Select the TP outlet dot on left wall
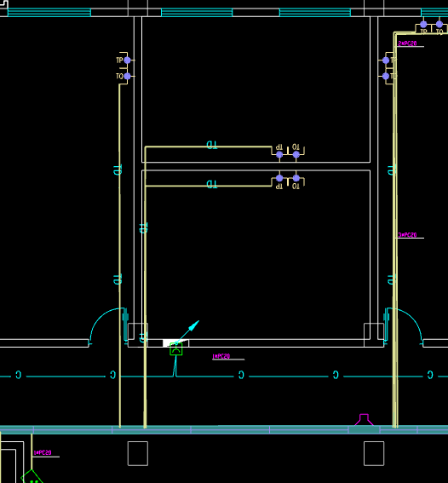448x483 pixels. 127,60
